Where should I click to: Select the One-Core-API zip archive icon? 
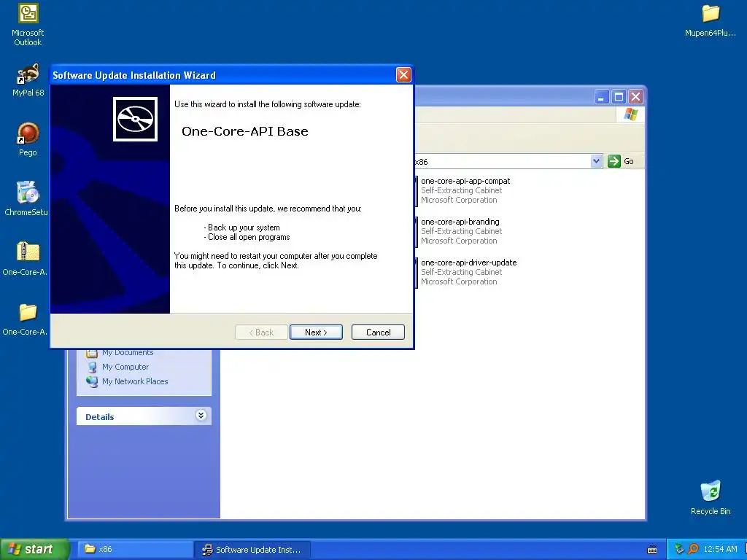pos(26,259)
